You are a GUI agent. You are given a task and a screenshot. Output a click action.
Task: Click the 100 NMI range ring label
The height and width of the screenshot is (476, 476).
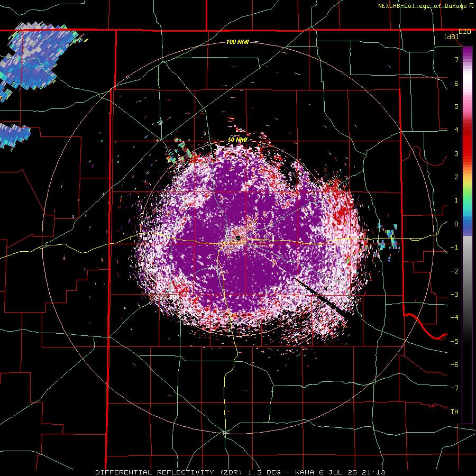click(x=237, y=42)
